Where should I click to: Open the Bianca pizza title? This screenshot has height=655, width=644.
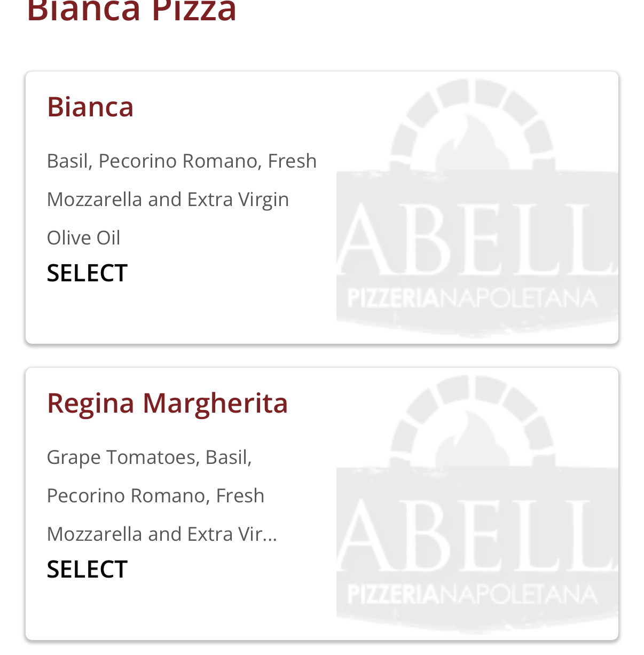point(90,106)
